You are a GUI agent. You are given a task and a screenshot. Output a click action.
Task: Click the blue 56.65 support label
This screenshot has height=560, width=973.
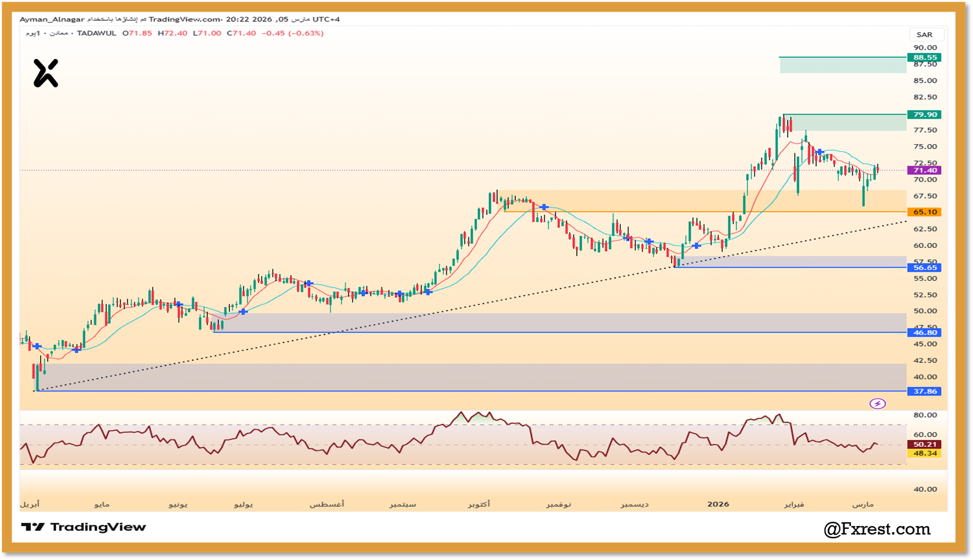tap(924, 268)
